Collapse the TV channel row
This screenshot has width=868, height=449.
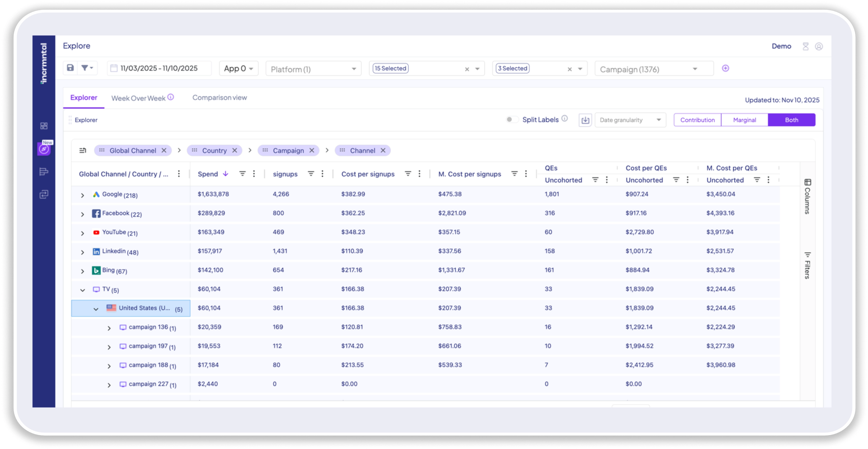click(82, 290)
